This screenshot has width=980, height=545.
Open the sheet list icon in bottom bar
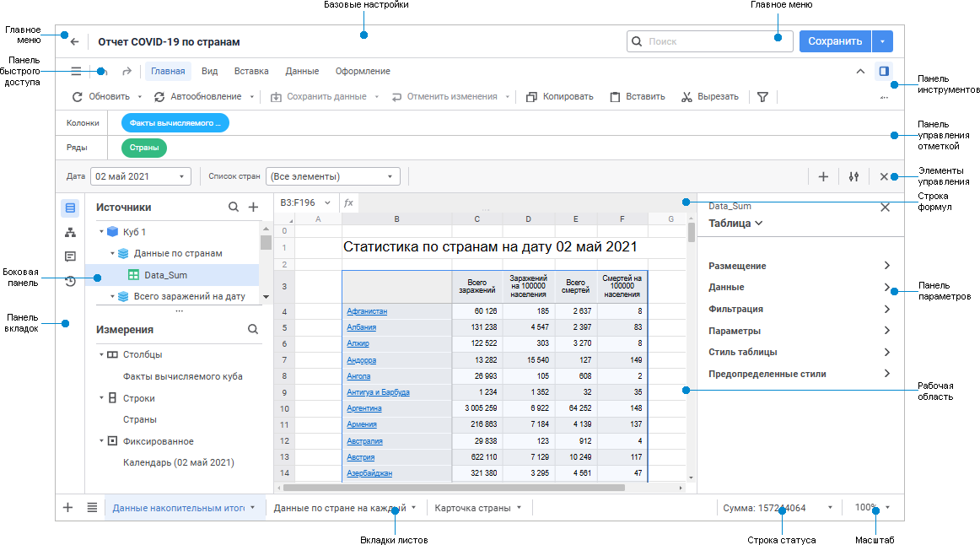[x=92, y=507]
